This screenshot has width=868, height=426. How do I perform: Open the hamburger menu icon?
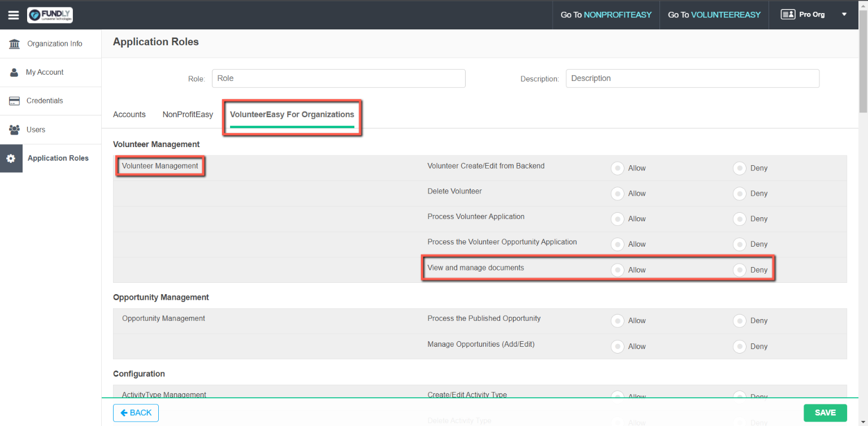click(14, 15)
